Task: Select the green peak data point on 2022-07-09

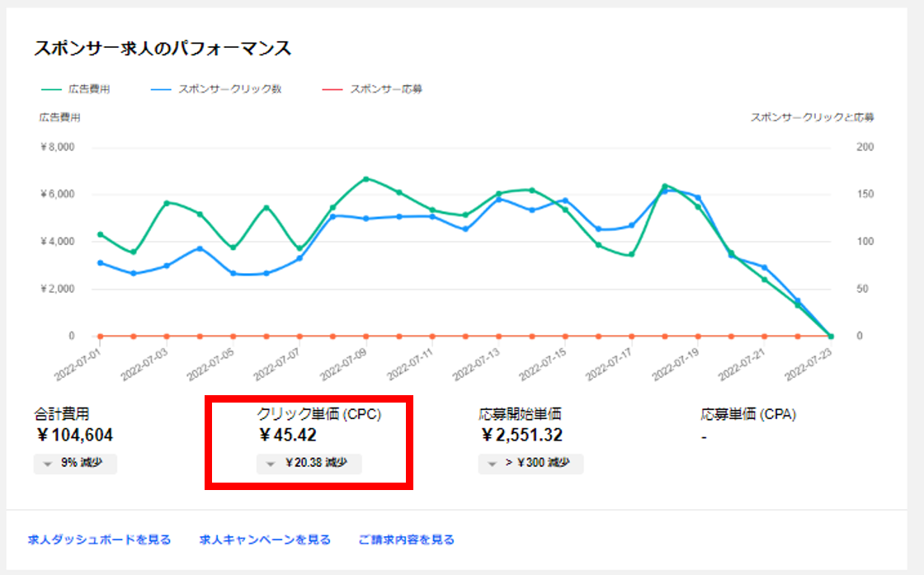Action: click(365, 178)
